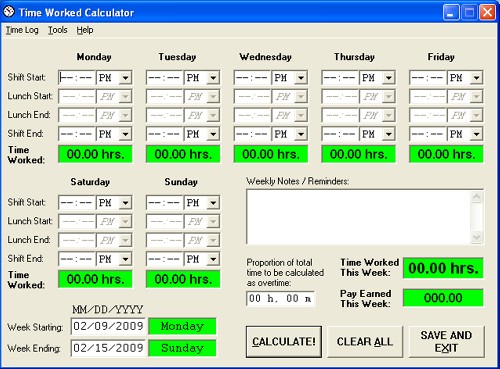Viewport: 500px width, 369px height.
Task: Click Monday Shift End time field
Action: [x=77, y=134]
